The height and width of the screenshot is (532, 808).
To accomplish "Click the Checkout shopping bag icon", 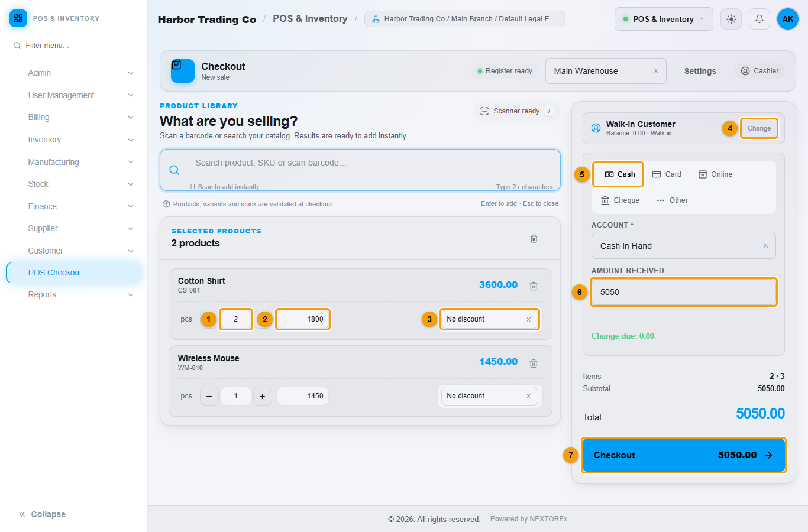I will pos(183,71).
